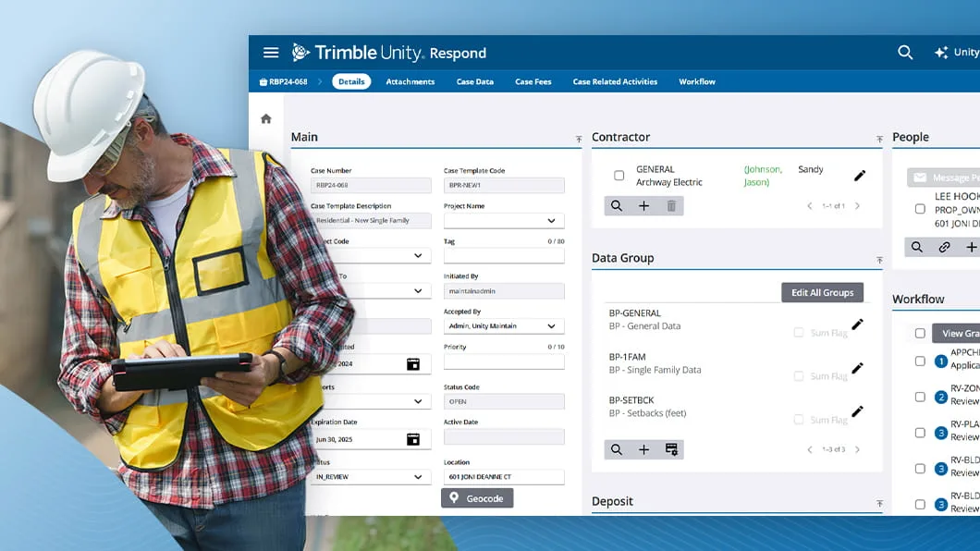This screenshot has width=980, height=551.
Task: Add a data group with plus icon
Action: [x=643, y=449]
